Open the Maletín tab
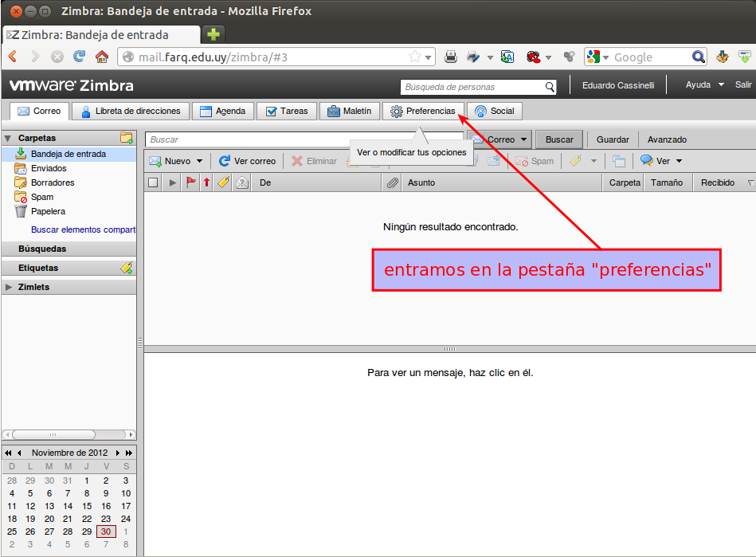The height and width of the screenshot is (557, 756). point(350,111)
